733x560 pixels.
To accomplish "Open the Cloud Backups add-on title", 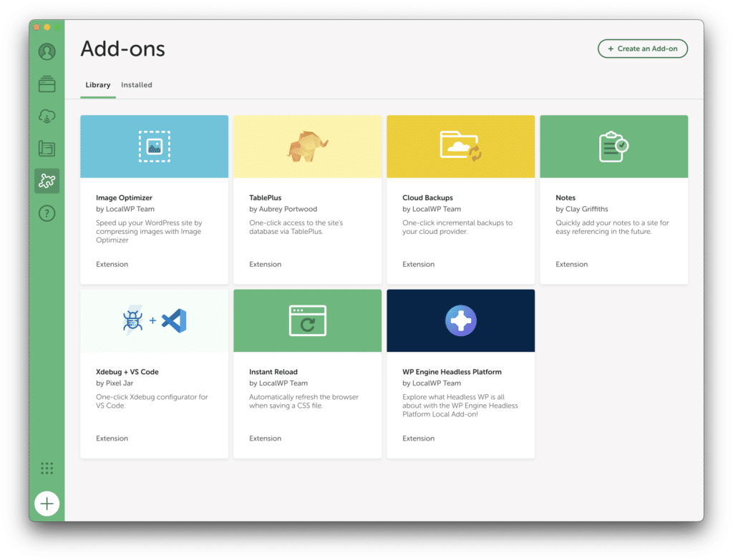I will tap(428, 197).
